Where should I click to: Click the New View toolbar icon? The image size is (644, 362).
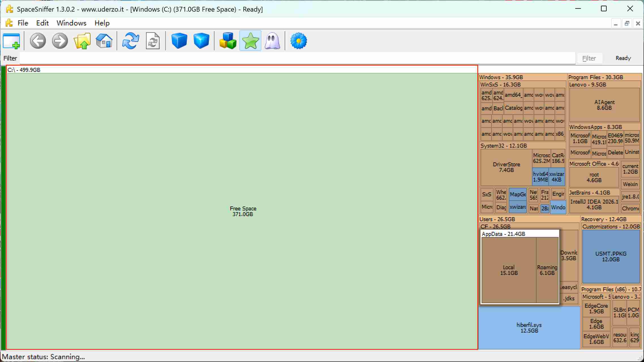11,41
